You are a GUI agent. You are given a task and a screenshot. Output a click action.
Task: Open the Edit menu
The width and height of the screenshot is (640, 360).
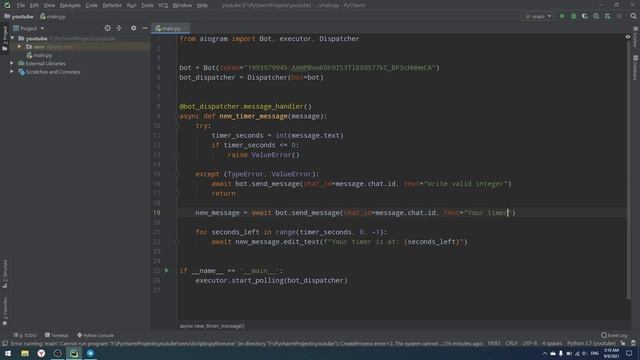[x=34, y=5]
